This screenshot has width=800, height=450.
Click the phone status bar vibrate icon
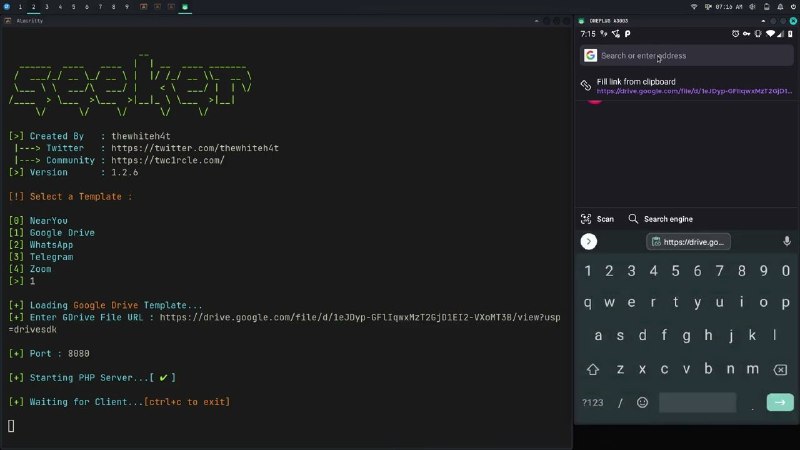tap(758, 34)
